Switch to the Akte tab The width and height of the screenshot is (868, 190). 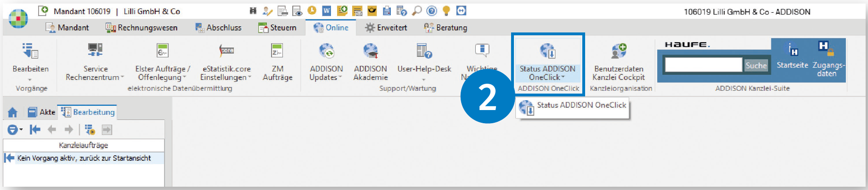(41, 112)
